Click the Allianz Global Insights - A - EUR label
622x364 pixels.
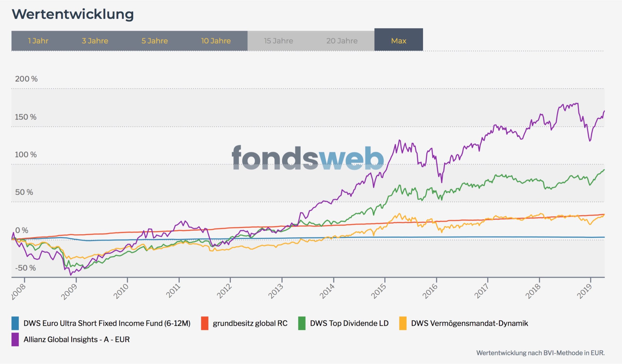pos(77,339)
